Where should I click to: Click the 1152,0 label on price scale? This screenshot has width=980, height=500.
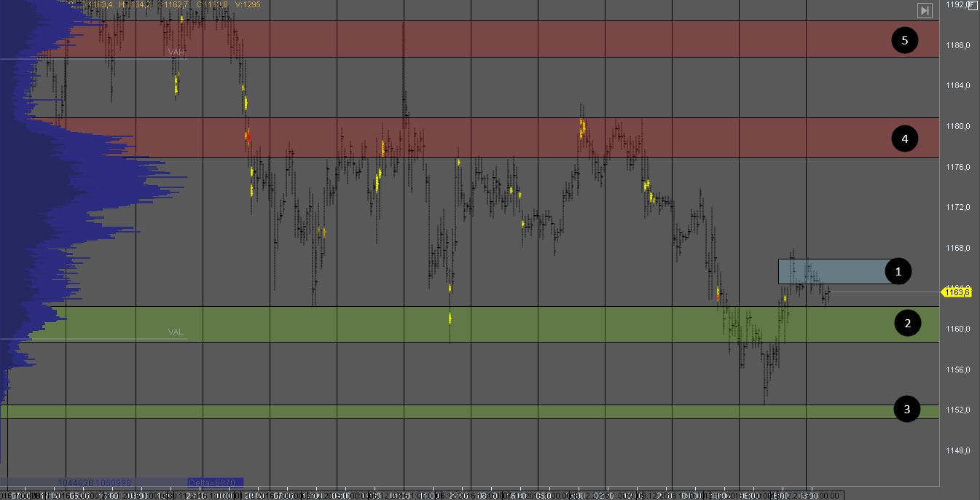tap(957, 410)
